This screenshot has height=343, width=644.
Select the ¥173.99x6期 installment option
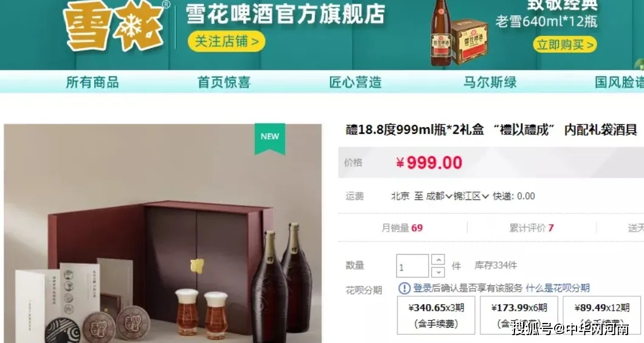pyautogui.click(x=519, y=315)
